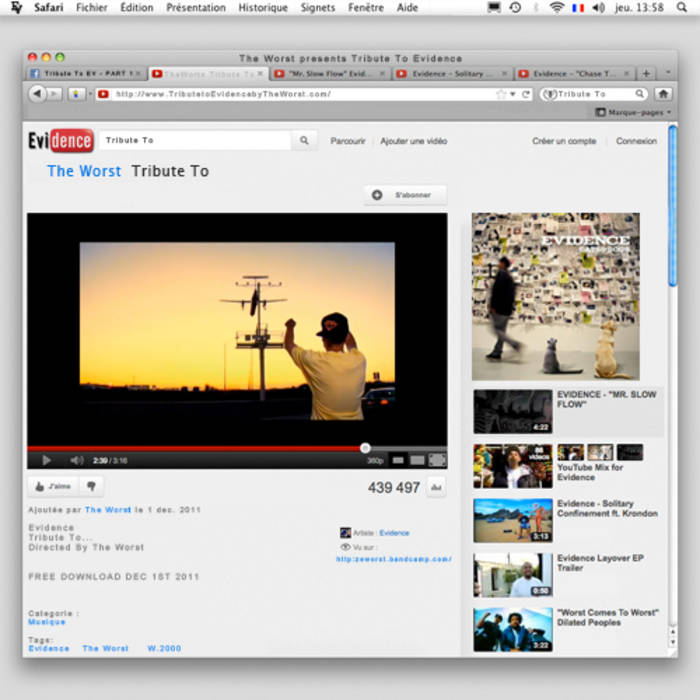The height and width of the screenshot is (700, 700).
Task: Click the play button in video player
Action: pyautogui.click(x=45, y=460)
